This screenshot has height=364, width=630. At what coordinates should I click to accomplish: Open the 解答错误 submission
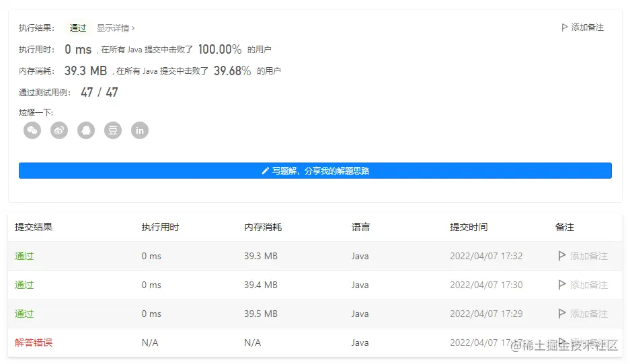pyautogui.click(x=34, y=343)
